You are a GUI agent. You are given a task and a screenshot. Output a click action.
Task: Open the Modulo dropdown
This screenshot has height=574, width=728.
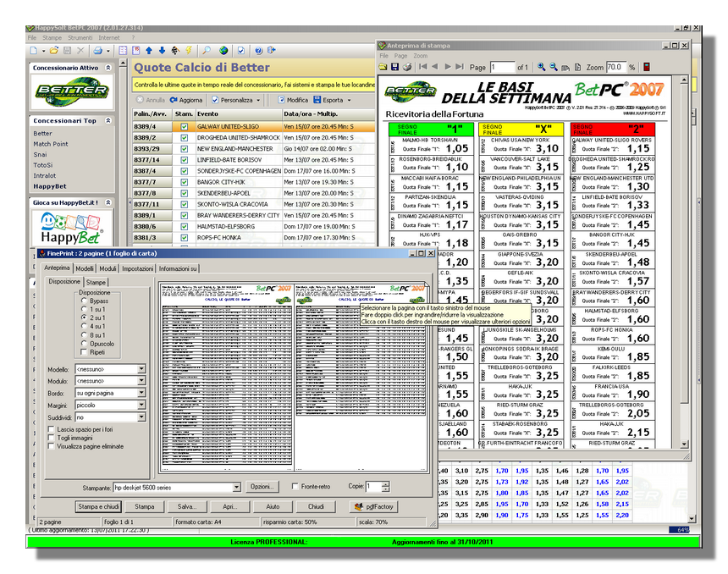141,381
